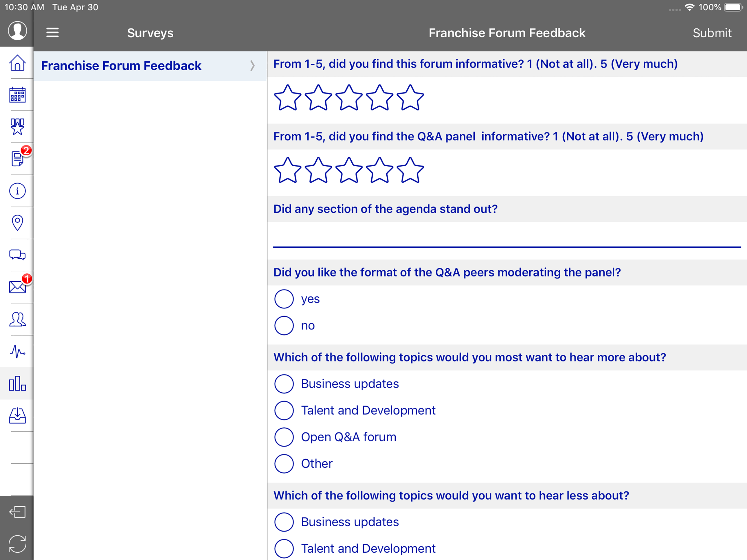Open the calendar schedule icon
The height and width of the screenshot is (560, 747).
(x=17, y=95)
